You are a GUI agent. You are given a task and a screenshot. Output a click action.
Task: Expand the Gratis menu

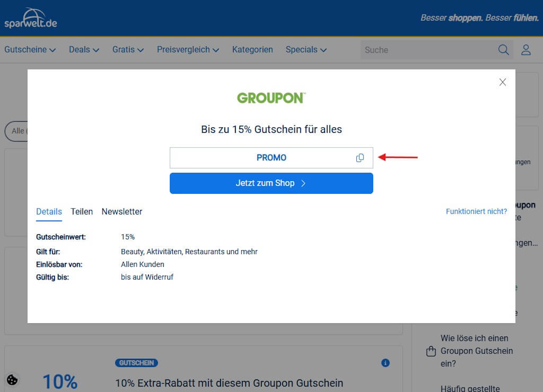(128, 50)
